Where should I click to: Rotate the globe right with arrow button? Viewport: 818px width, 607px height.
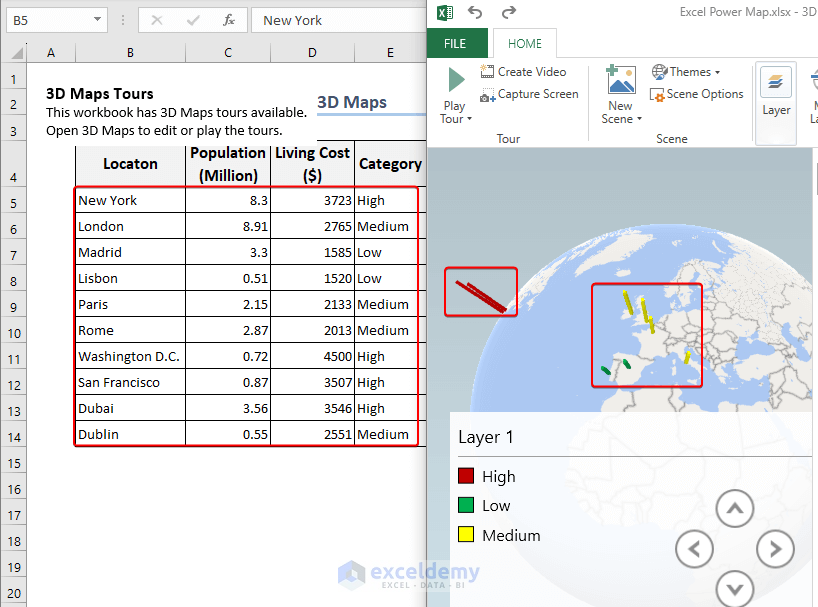tap(775, 548)
